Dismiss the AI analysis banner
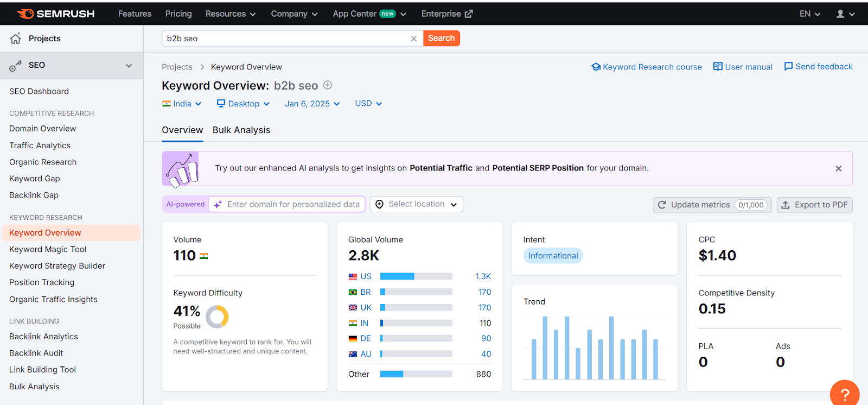This screenshot has width=868, height=405. tap(839, 168)
